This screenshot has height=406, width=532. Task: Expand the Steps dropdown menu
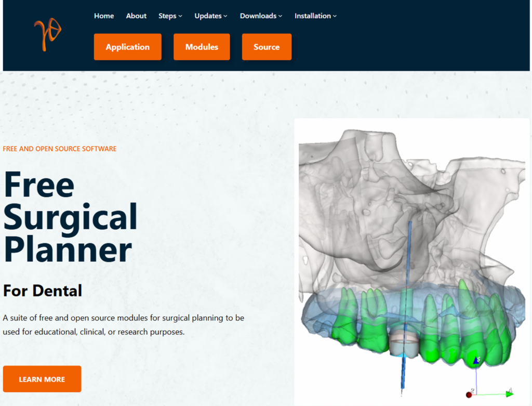pos(170,16)
